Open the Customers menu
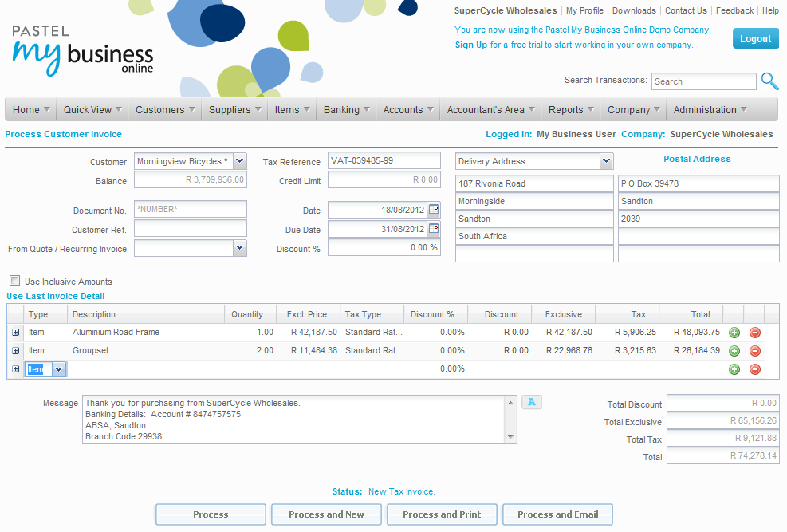Viewport: 787px width, 532px height. (166, 110)
